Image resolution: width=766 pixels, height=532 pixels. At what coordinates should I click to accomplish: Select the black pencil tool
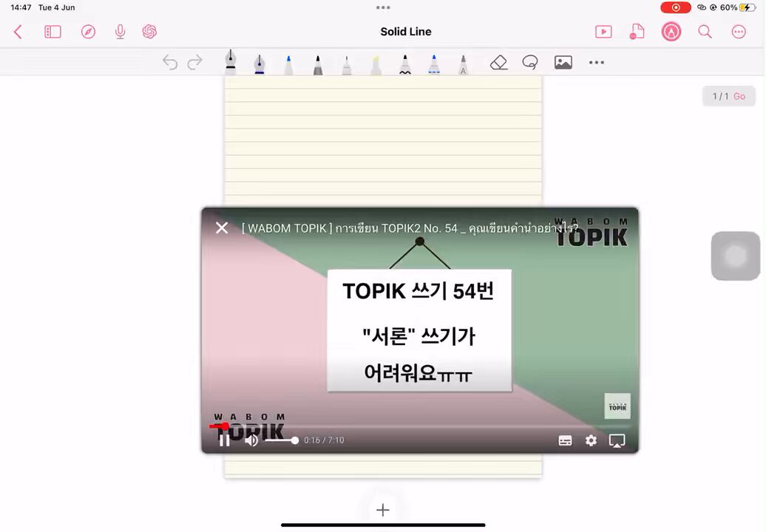[317, 64]
